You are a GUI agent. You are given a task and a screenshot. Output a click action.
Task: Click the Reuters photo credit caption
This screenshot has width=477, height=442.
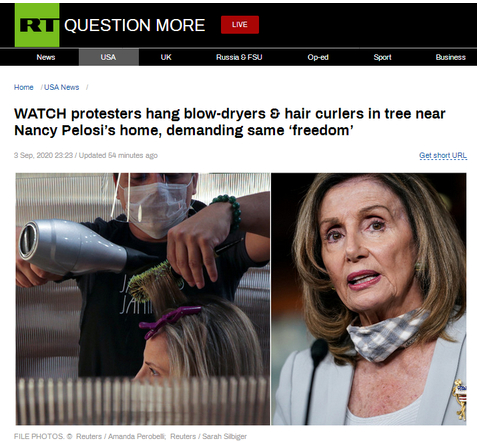[130, 436]
